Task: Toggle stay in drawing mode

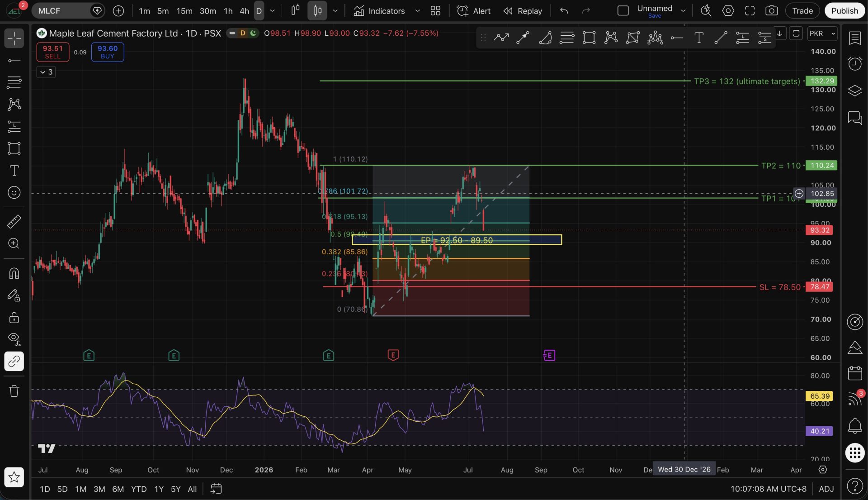Action: 14,295
